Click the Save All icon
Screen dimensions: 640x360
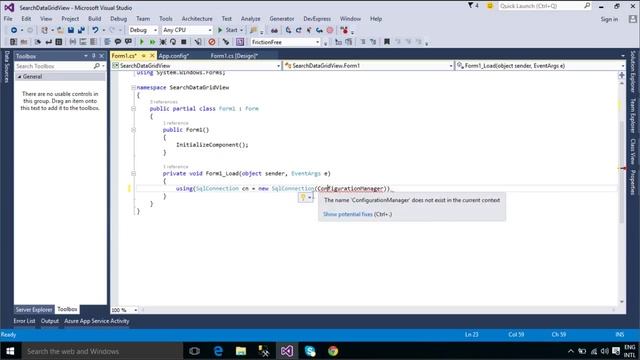tap(81, 30)
